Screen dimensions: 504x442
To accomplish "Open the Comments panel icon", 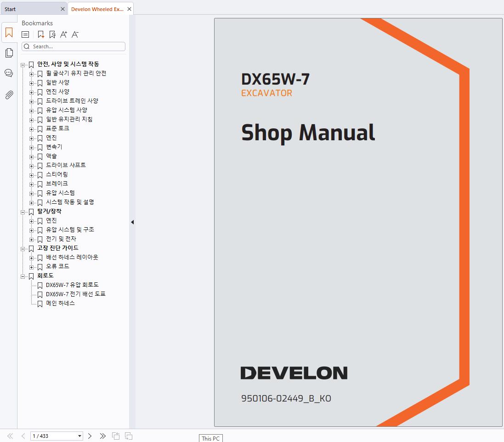I will (9, 73).
